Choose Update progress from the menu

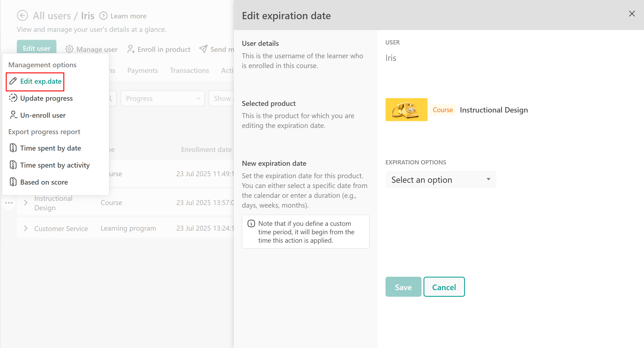tap(46, 98)
